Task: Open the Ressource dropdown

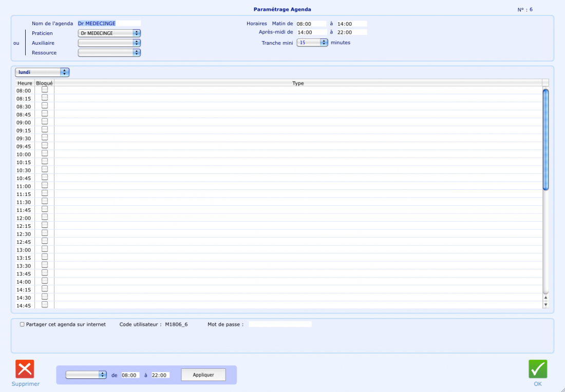Action: tap(109, 52)
